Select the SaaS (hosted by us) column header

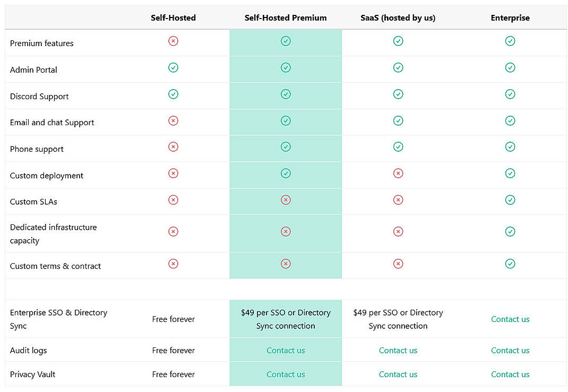click(x=398, y=18)
